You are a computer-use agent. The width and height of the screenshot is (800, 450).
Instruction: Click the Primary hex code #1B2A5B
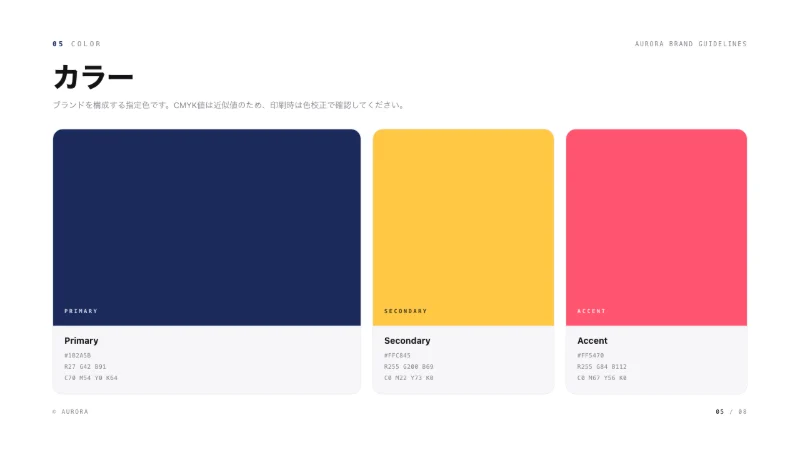78,356
